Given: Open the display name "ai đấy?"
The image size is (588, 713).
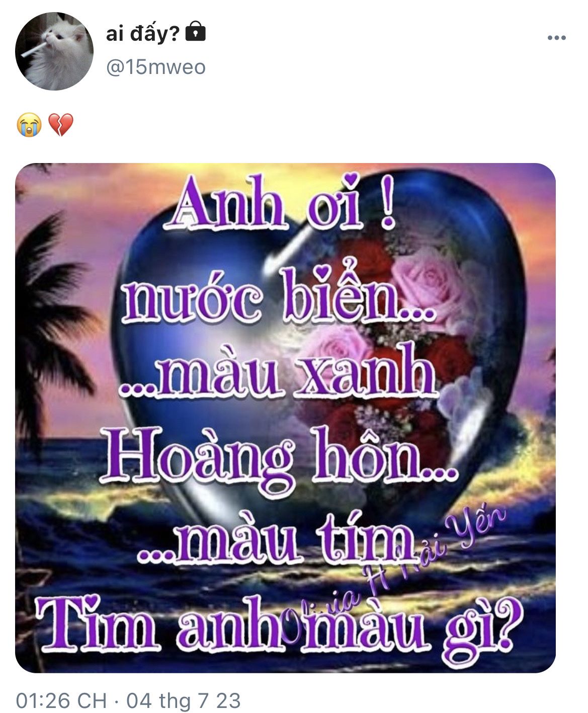Looking at the screenshot, I should 143,33.
